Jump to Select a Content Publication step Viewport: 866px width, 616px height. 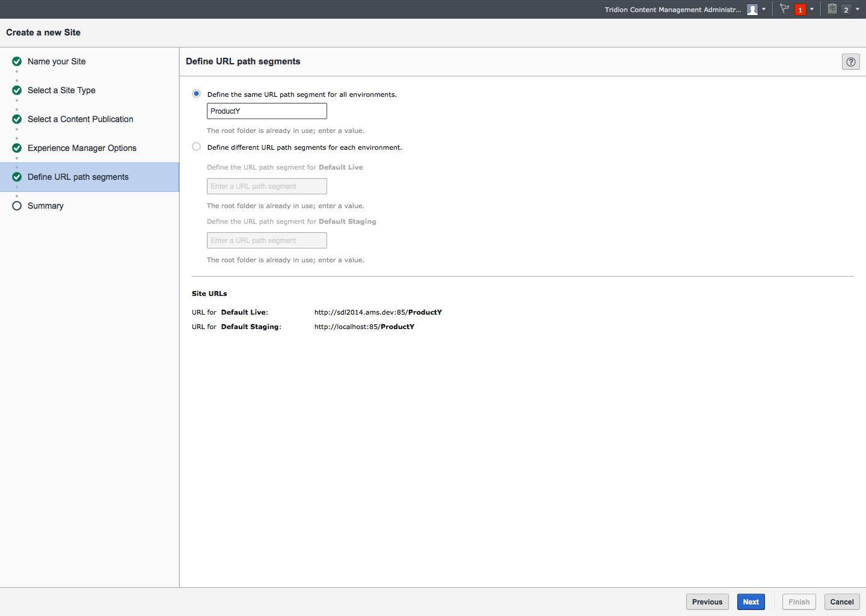coord(80,119)
